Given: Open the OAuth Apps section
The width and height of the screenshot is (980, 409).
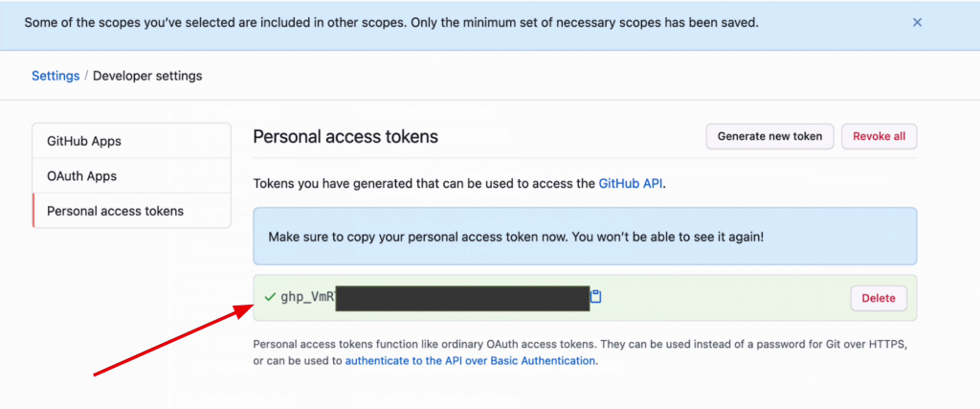Looking at the screenshot, I should pyautogui.click(x=81, y=176).
